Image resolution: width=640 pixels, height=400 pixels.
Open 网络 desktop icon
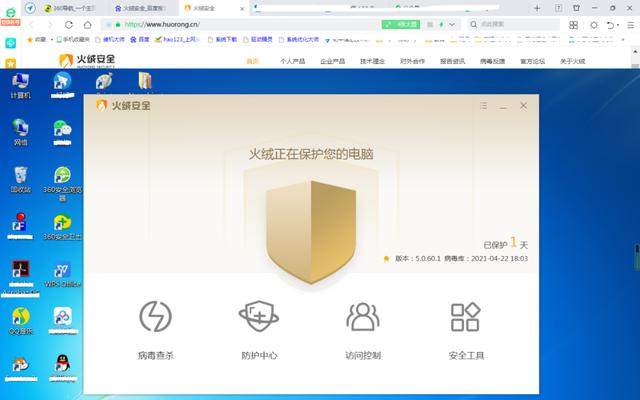click(20, 133)
